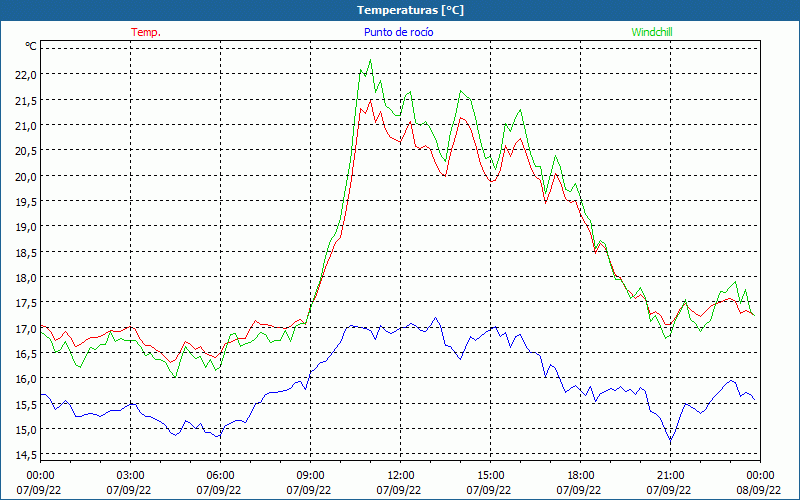Click the 15,5 y-axis value
The height and width of the screenshot is (500, 800).
click(27, 405)
